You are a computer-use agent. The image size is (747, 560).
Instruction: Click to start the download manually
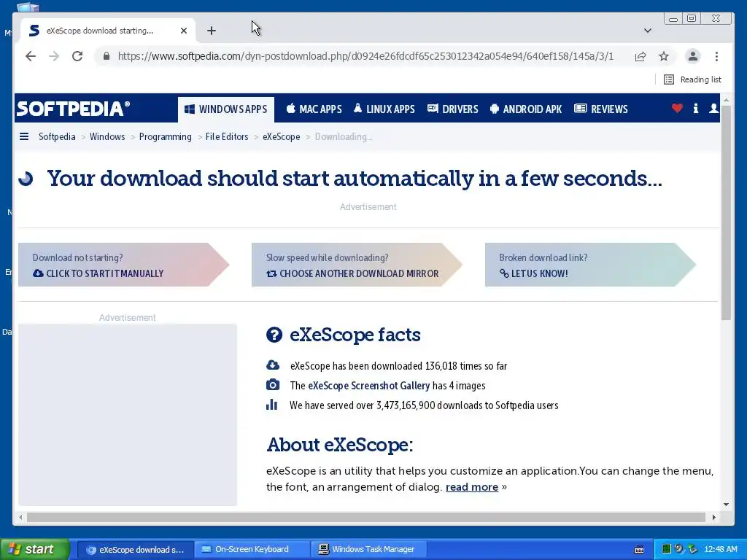[x=123, y=265]
